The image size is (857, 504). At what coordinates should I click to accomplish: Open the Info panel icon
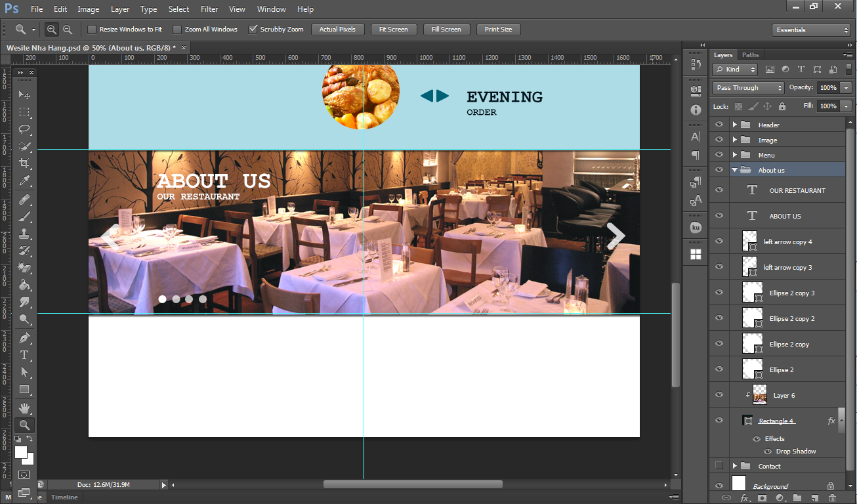(x=696, y=110)
